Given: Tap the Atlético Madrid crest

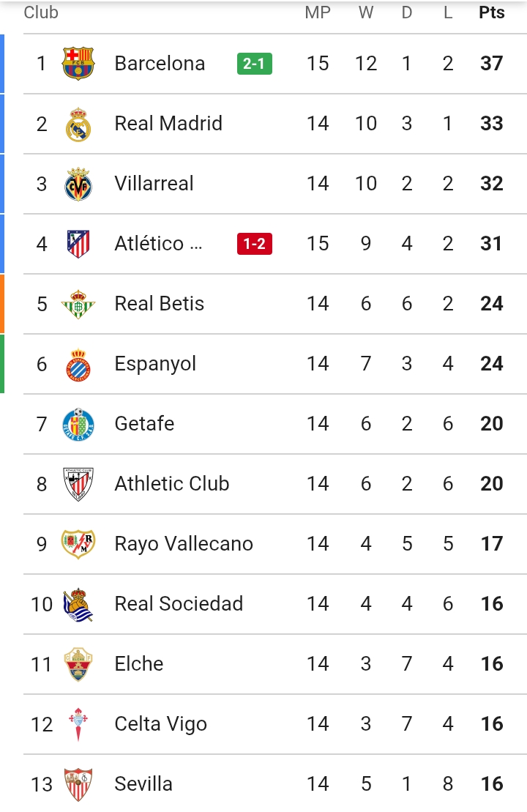Looking at the screenshot, I should pyautogui.click(x=78, y=244).
